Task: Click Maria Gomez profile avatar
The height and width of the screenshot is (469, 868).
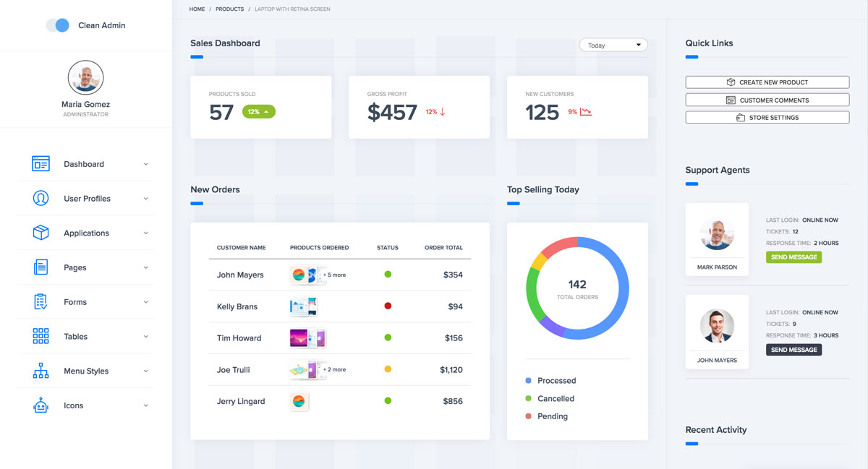Action: pos(85,77)
